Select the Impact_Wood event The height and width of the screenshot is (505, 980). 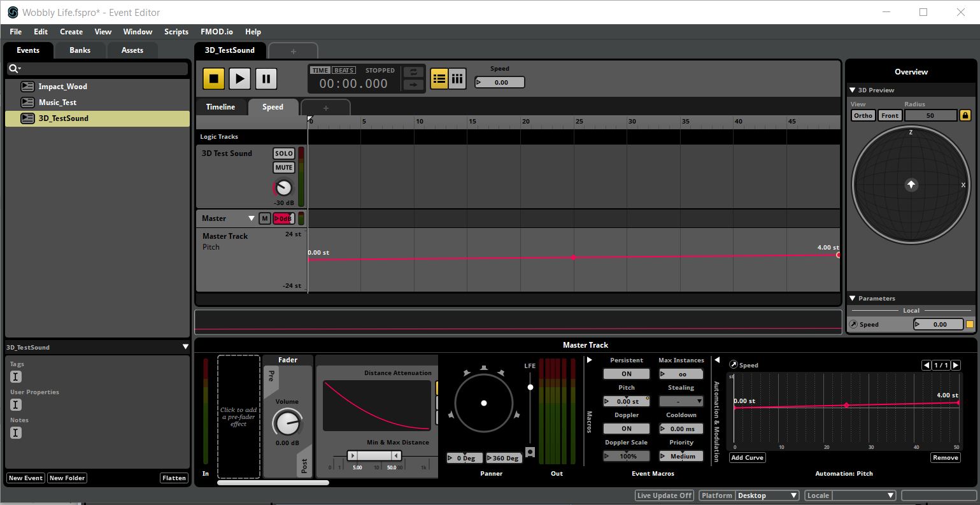(62, 87)
